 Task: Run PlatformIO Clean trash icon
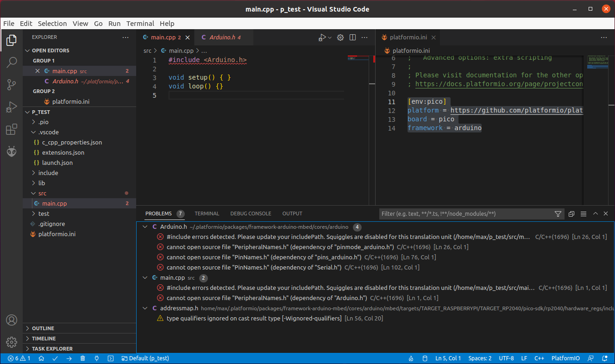click(83, 358)
